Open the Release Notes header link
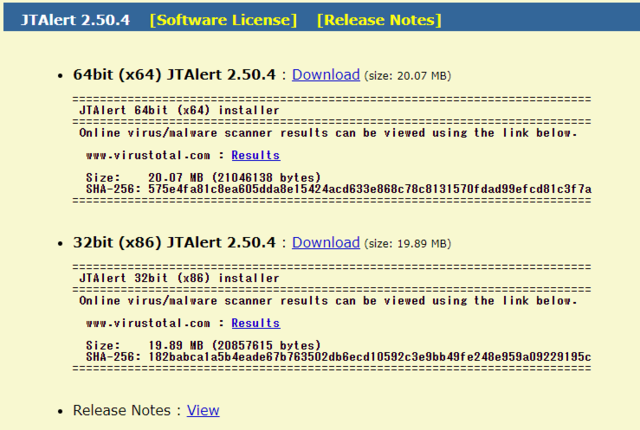This screenshot has height=430, width=640. (379, 20)
